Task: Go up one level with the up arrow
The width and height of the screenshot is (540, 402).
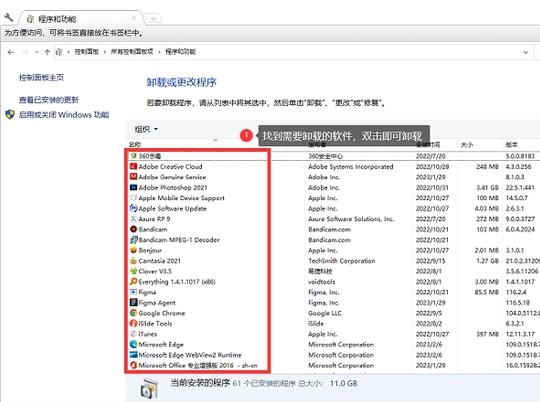Action: (47, 52)
